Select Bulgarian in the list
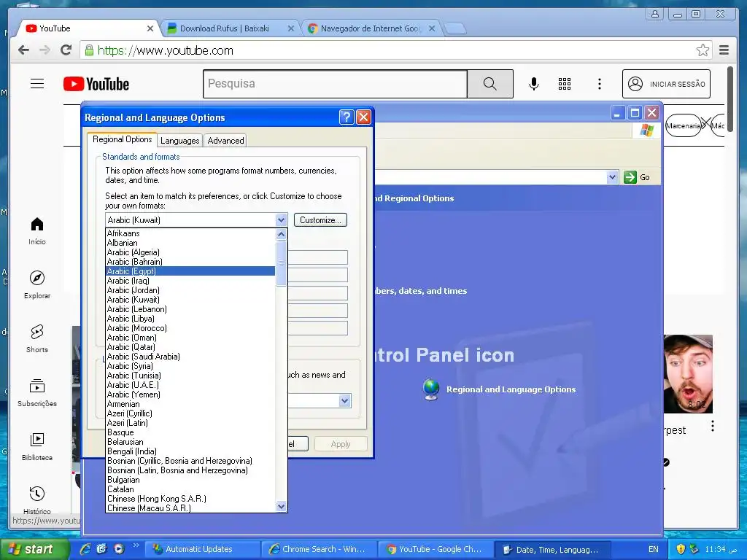The image size is (747, 560). (x=190, y=480)
